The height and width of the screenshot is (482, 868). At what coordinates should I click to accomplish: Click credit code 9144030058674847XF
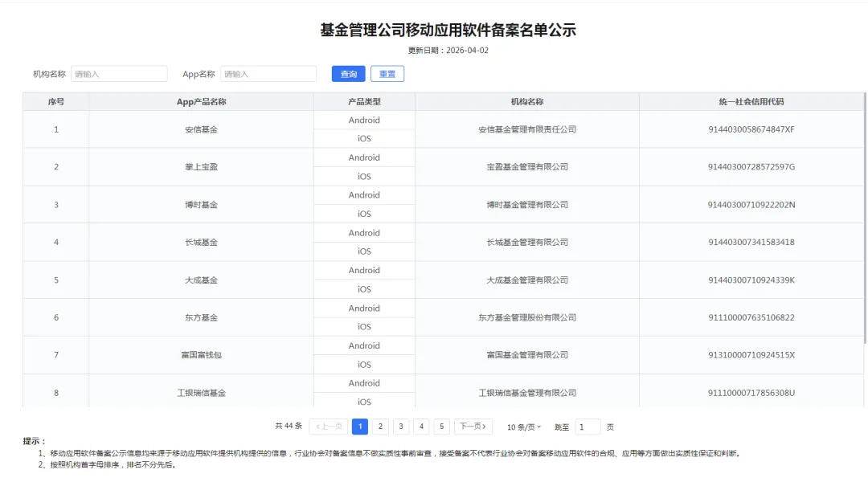tap(751, 129)
